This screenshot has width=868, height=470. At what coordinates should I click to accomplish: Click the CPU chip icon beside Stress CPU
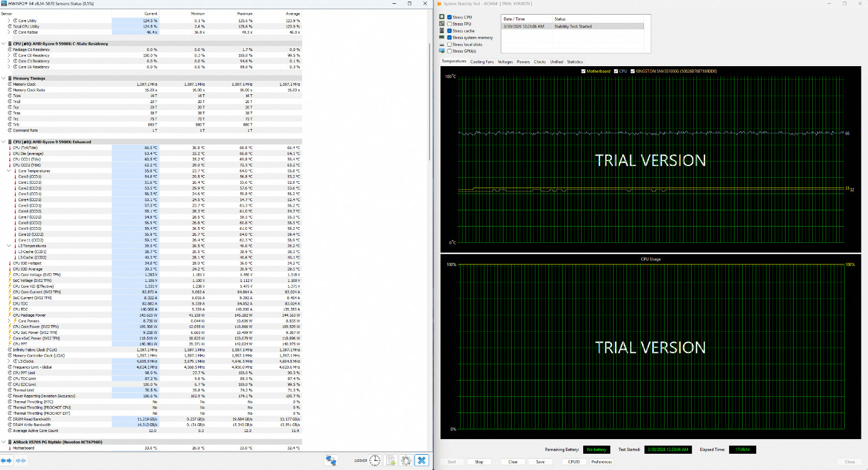[442, 17]
